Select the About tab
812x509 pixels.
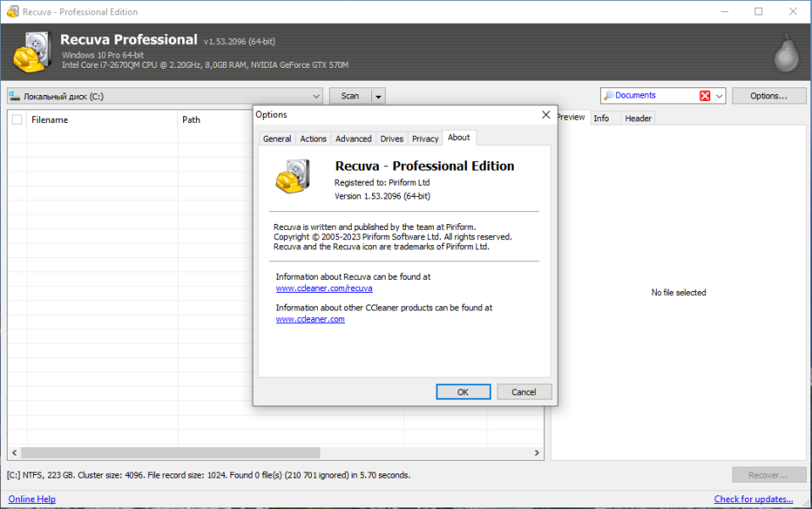pos(459,137)
